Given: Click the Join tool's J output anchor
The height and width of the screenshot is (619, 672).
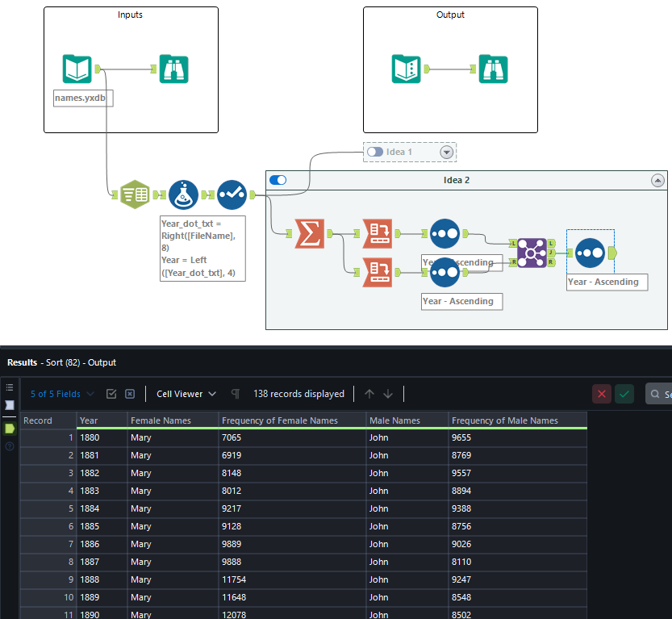Looking at the screenshot, I should coord(552,253).
